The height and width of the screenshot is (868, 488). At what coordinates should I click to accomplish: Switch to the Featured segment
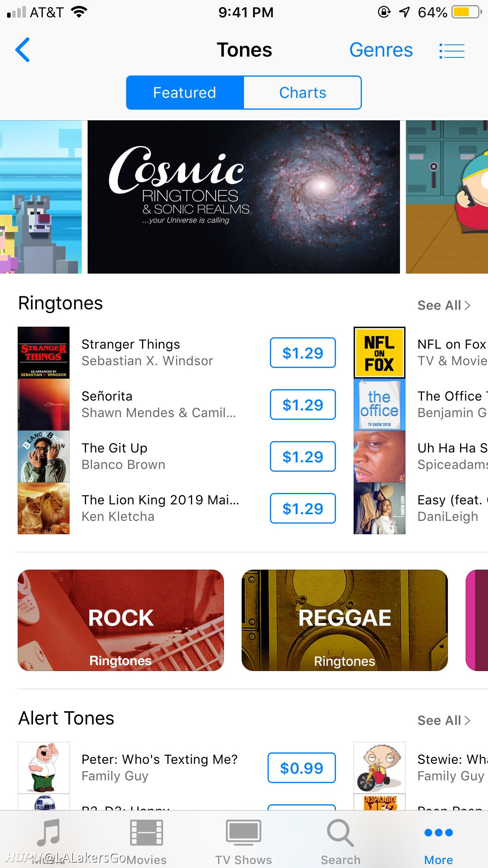tap(185, 93)
